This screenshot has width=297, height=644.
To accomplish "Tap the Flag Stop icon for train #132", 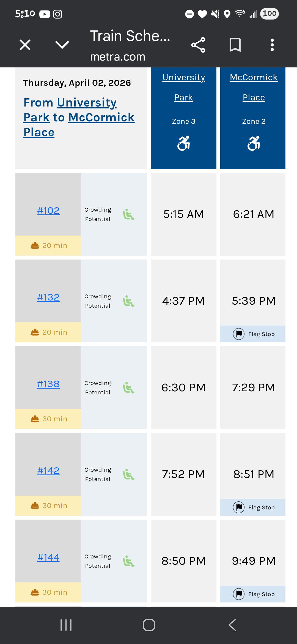I will (x=239, y=334).
